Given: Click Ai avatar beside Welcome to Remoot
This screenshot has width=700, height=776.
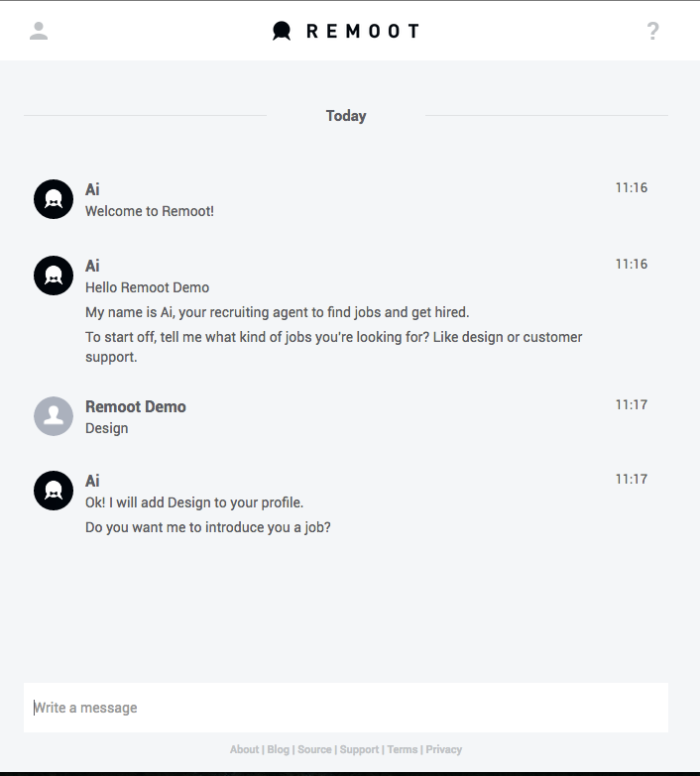Looking at the screenshot, I should pyautogui.click(x=54, y=199).
